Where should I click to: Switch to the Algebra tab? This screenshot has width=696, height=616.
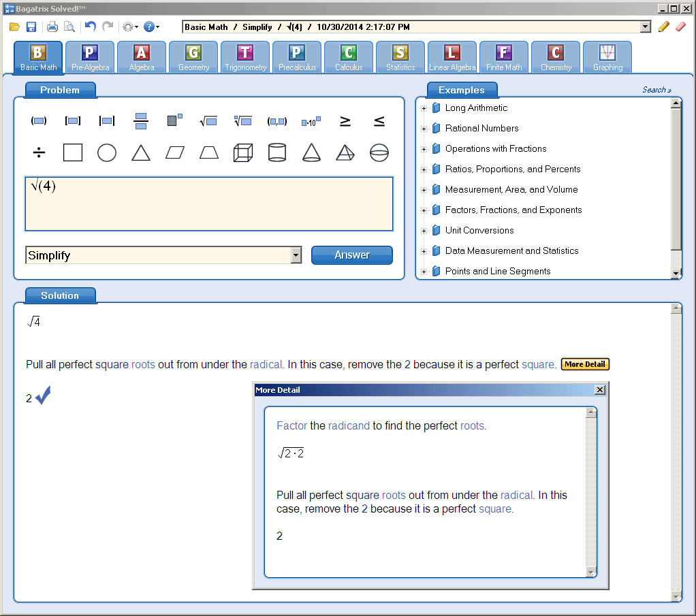142,57
